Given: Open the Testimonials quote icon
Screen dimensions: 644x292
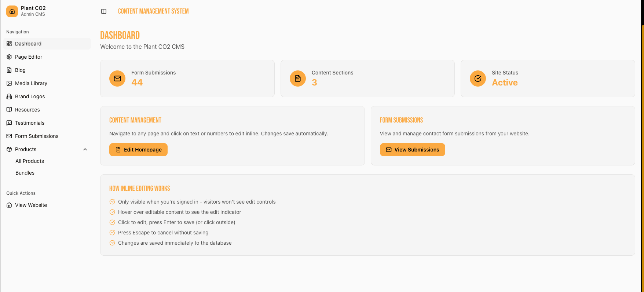Looking at the screenshot, I should (x=9, y=123).
